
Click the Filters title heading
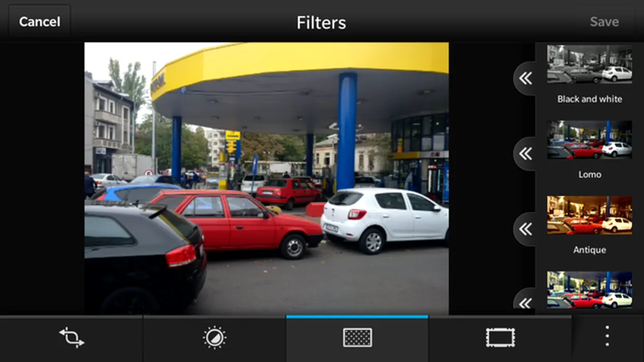click(x=321, y=23)
